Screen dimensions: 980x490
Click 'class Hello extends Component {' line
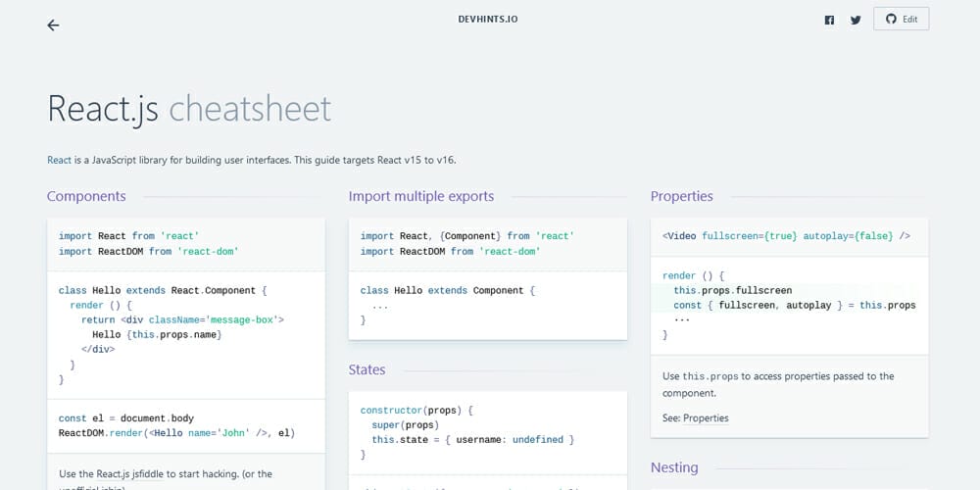[x=448, y=291]
